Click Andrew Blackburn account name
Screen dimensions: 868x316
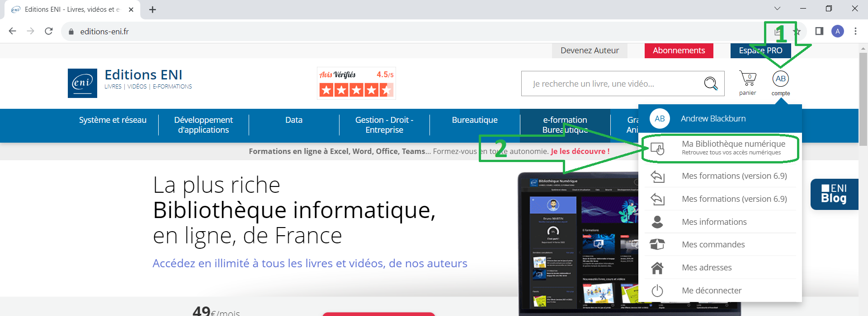[713, 119]
